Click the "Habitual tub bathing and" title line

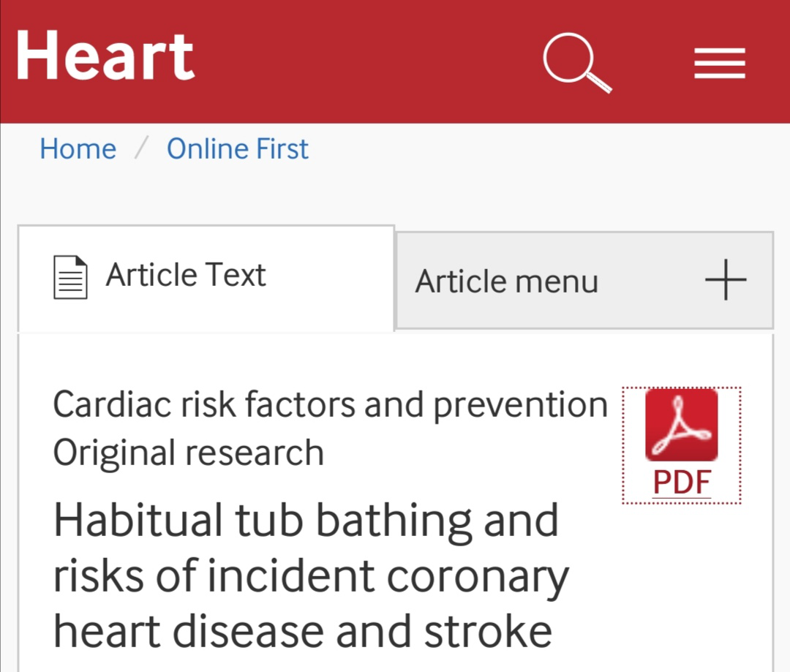point(306,521)
